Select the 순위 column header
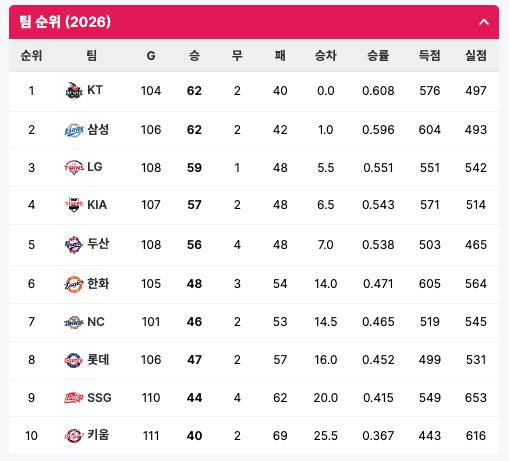The image size is (509, 461). pos(31,55)
